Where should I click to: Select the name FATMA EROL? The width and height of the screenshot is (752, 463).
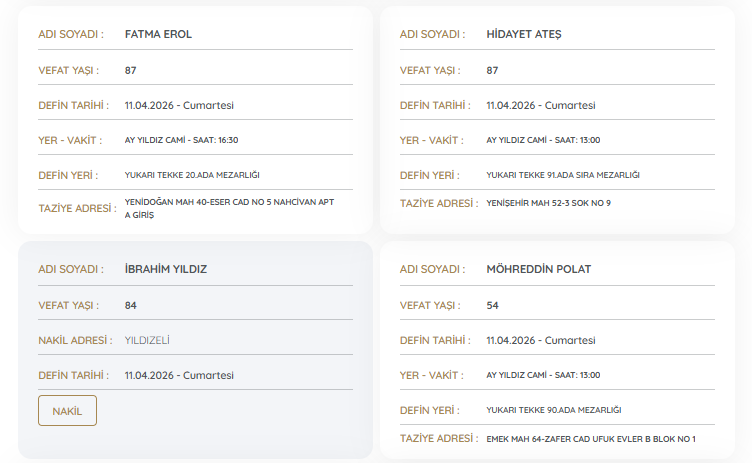[158, 34]
